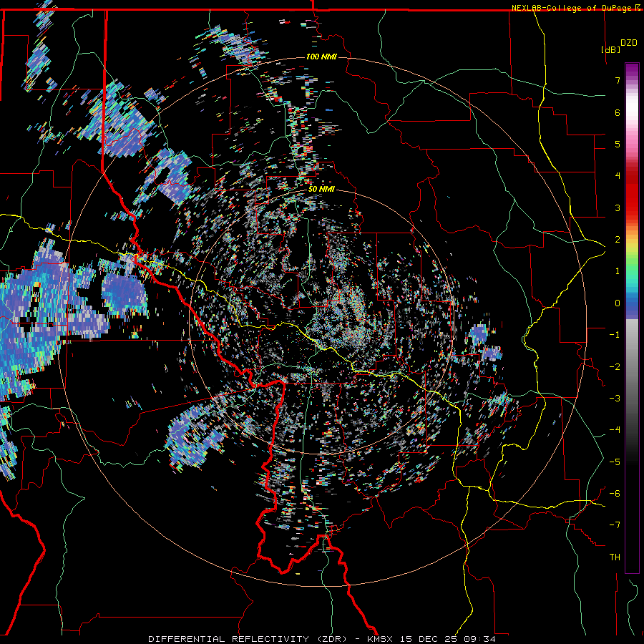Screen dimensions: 644x644
Task: Click the legend value 0
Action: pyautogui.click(x=618, y=303)
